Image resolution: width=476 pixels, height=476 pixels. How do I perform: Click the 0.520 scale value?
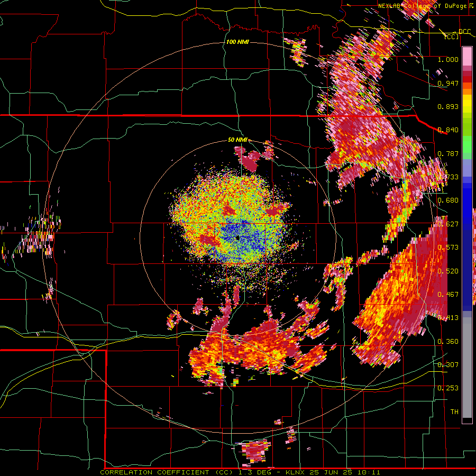coord(448,271)
